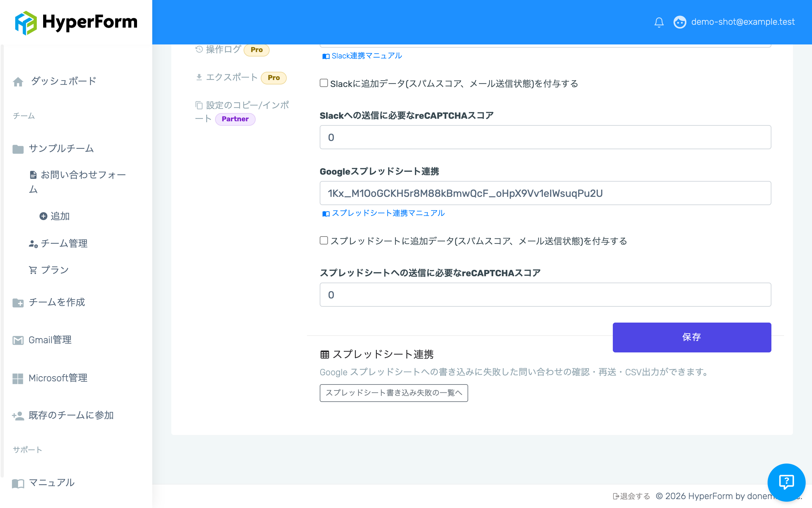Open Gmail管理

click(x=50, y=340)
